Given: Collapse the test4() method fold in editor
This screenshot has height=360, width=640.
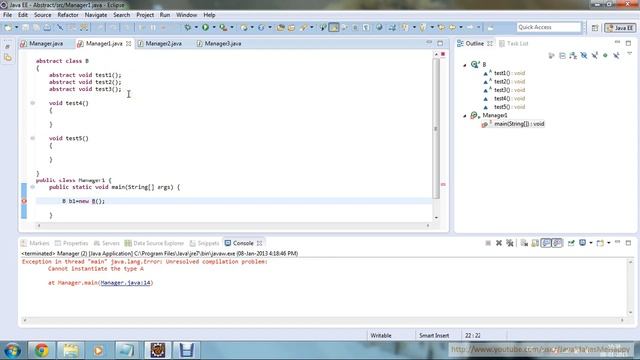Looking at the screenshot, I should (x=33, y=103).
